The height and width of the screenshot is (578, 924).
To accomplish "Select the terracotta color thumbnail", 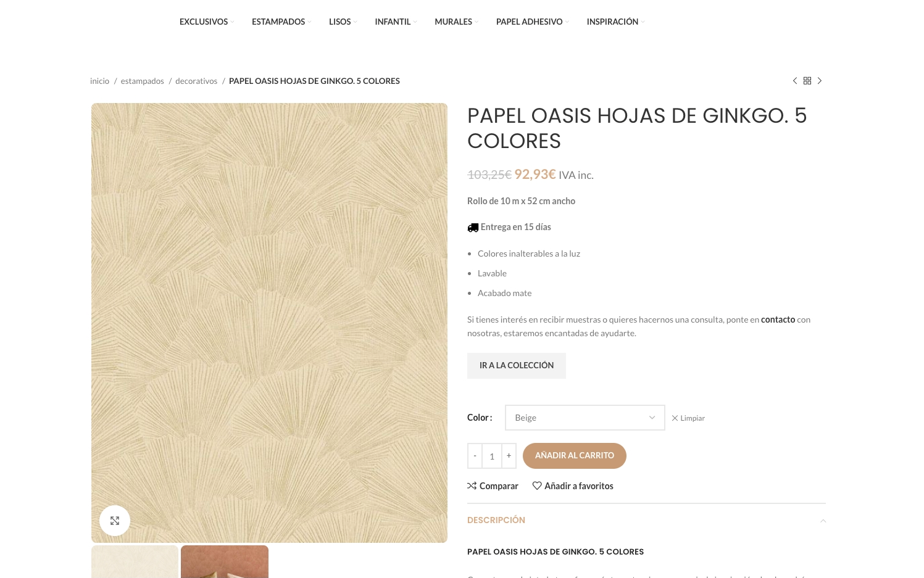I will coord(225,561).
